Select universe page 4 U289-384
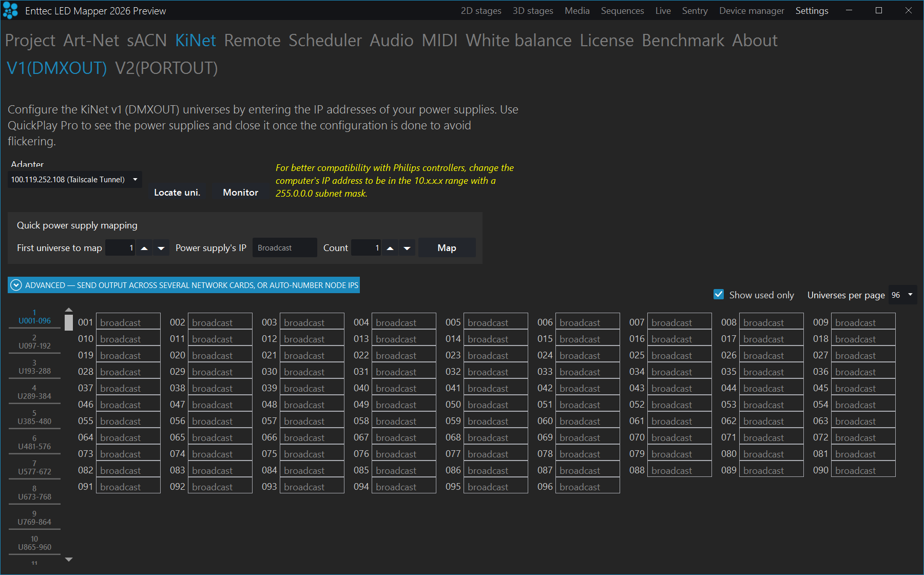The height and width of the screenshot is (575, 924). point(34,392)
